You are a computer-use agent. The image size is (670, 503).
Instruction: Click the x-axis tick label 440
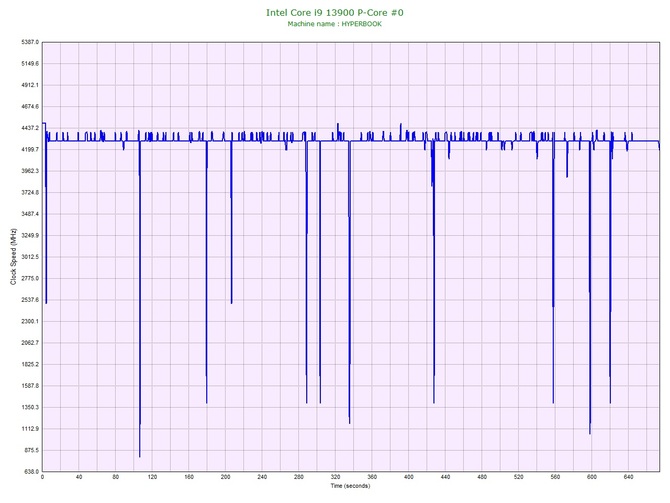click(445, 477)
